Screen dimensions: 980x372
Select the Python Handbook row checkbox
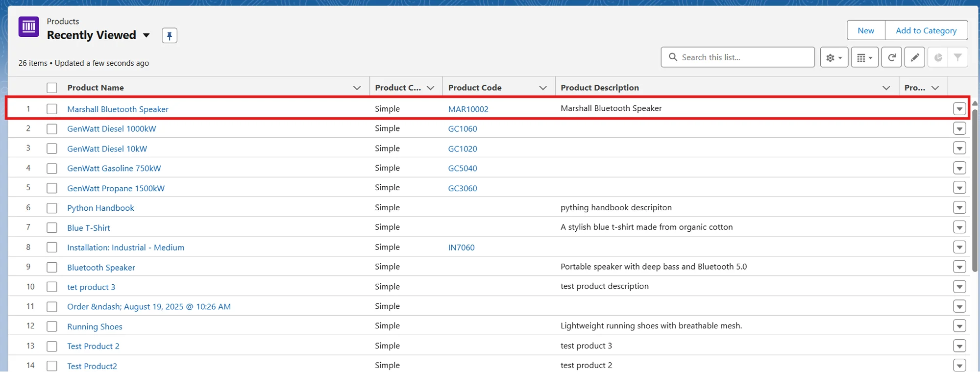click(x=52, y=208)
